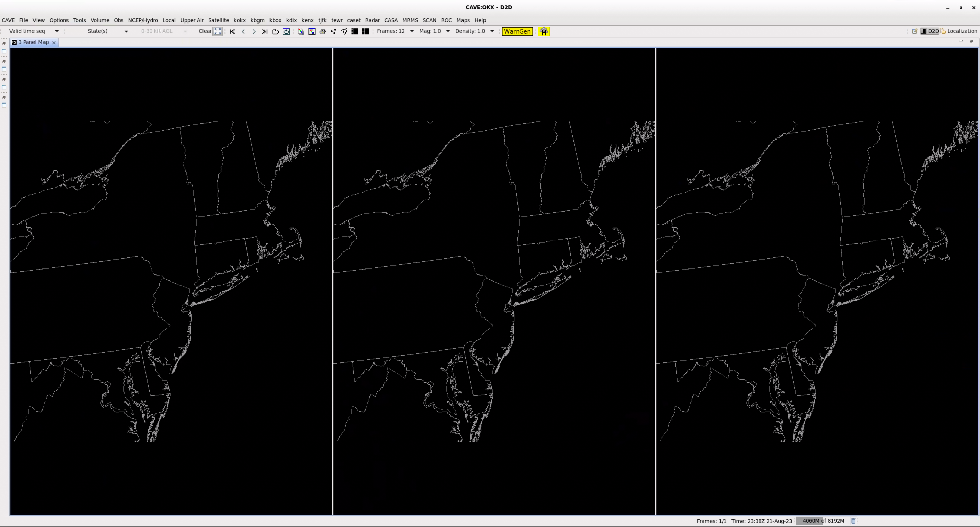
Task: Open the NCEP/Hydro menu
Action: 143,20
